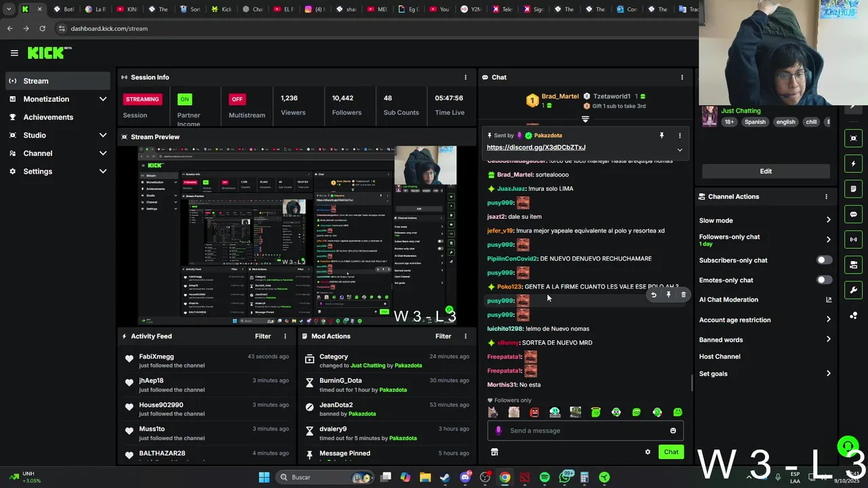Click the Send a message input field
This screenshot has width=868, height=488.
585,430
